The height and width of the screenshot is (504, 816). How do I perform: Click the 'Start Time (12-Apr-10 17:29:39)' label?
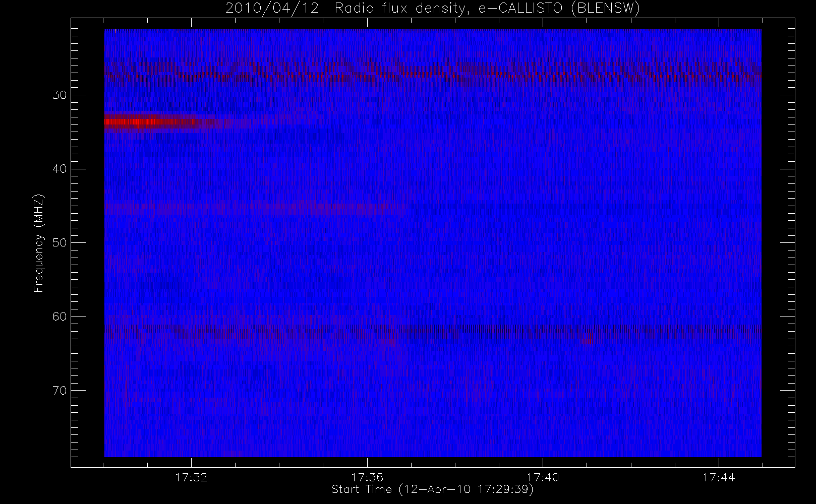coord(432,489)
